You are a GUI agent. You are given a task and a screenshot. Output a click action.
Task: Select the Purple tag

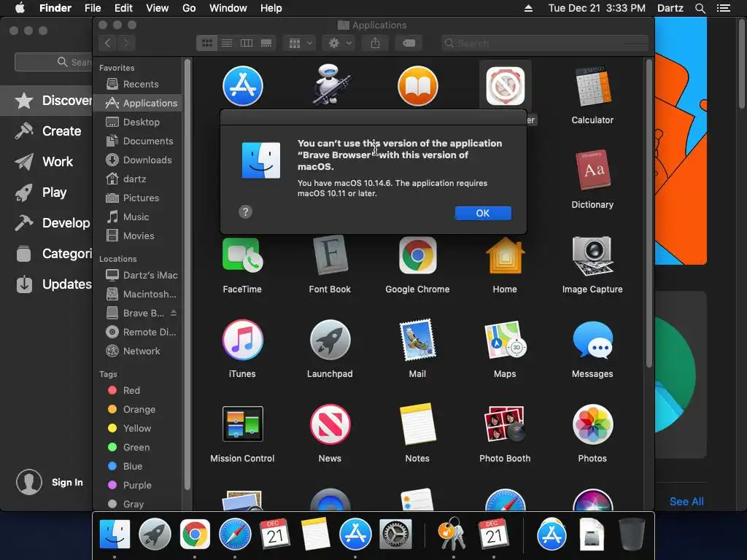[137, 485]
